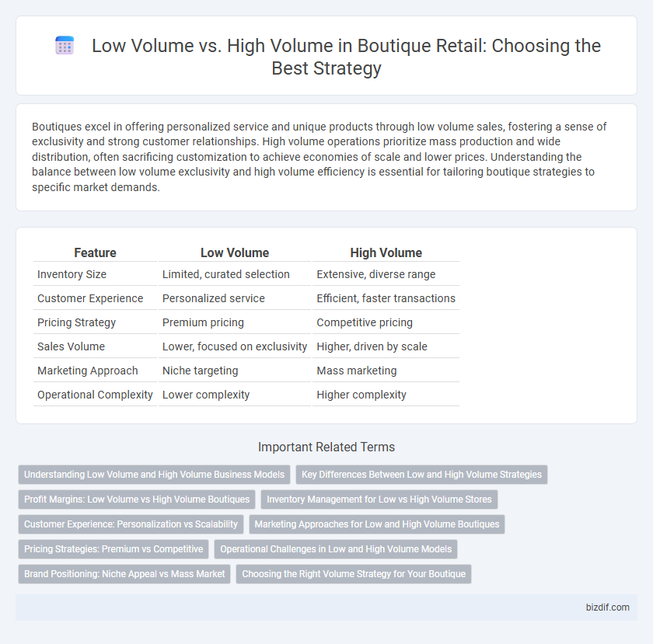
Task: Click the calendar icon beside the title
Action: (65, 45)
